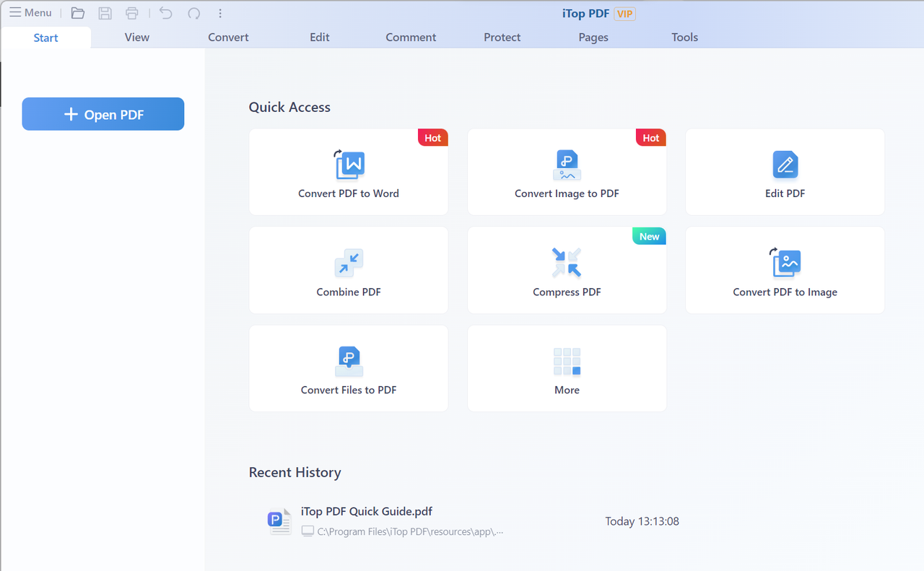Click the Combine PDF icon
Viewport: 924px width, 571px height.
coord(349,263)
